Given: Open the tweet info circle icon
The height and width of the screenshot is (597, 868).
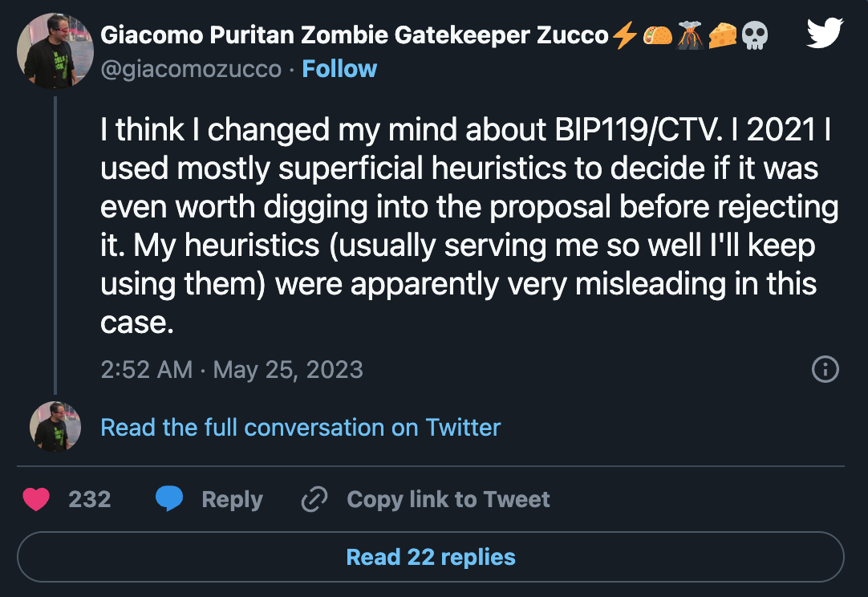Looking at the screenshot, I should (825, 369).
